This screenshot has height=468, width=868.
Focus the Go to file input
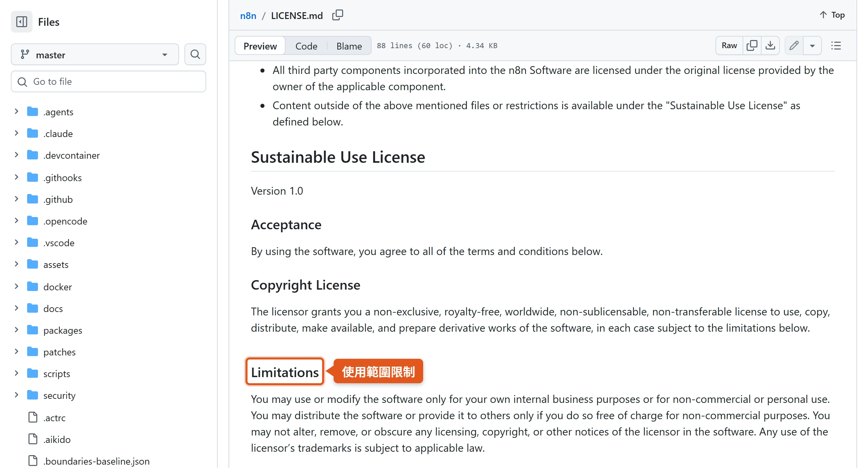pyautogui.click(x=108, y=81)
